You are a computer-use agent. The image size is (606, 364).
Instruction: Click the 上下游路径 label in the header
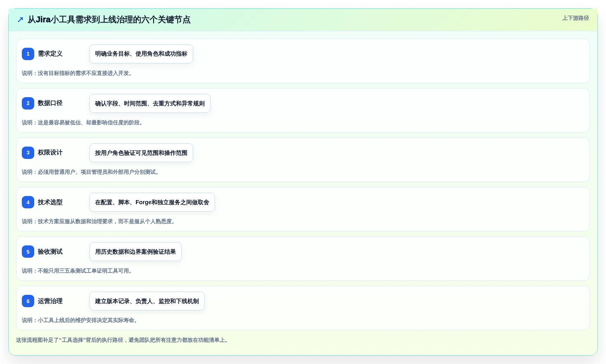tap(576, 18)
